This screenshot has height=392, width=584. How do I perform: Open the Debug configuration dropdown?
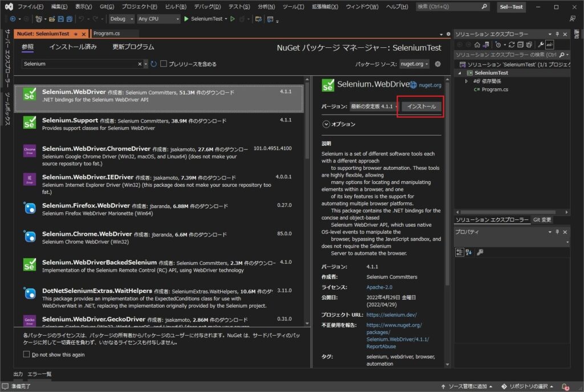pyautogui.click(x=121, y=19)
